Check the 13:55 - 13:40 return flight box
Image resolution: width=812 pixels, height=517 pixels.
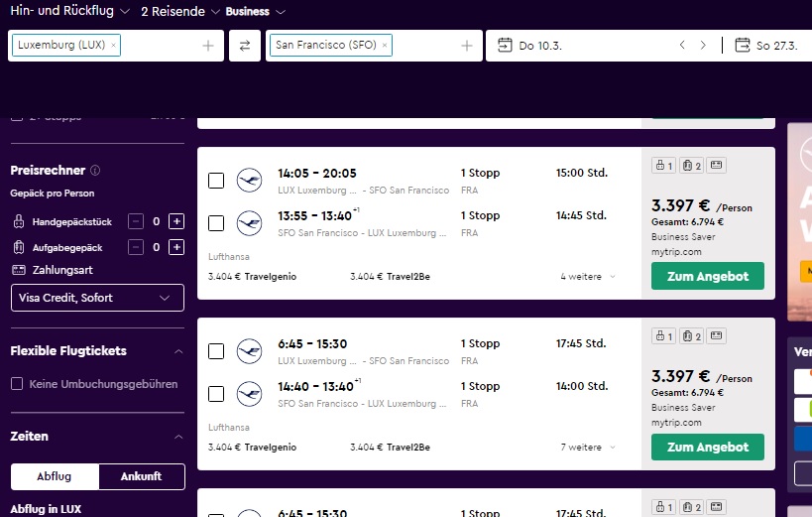point(216,223)
